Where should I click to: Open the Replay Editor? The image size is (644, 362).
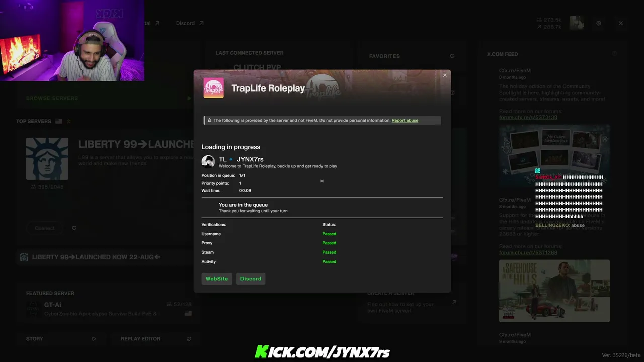(x=156, y=339)
